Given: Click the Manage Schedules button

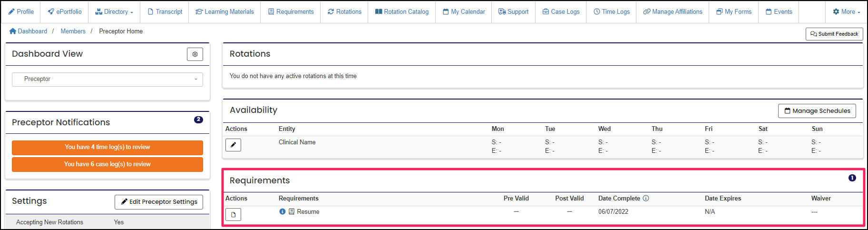Looking at the screenshot, I should pyautogui.click(x=817, y=111).
